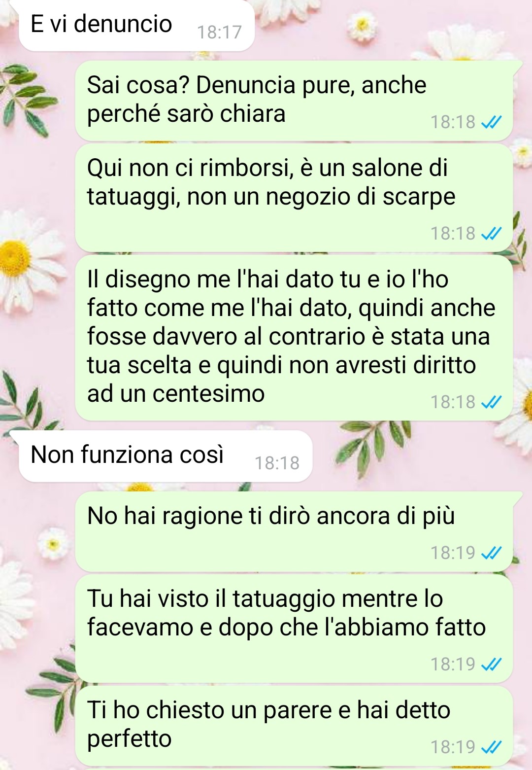Select the "E vi denuncio" received message
Screen dimensions: 532x770
[x=136, y=25]
